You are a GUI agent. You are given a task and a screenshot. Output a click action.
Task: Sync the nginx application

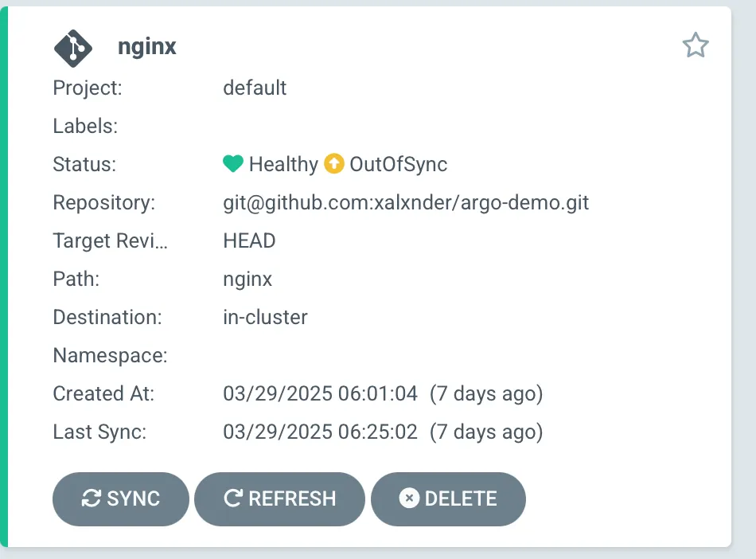click(120, 498)
